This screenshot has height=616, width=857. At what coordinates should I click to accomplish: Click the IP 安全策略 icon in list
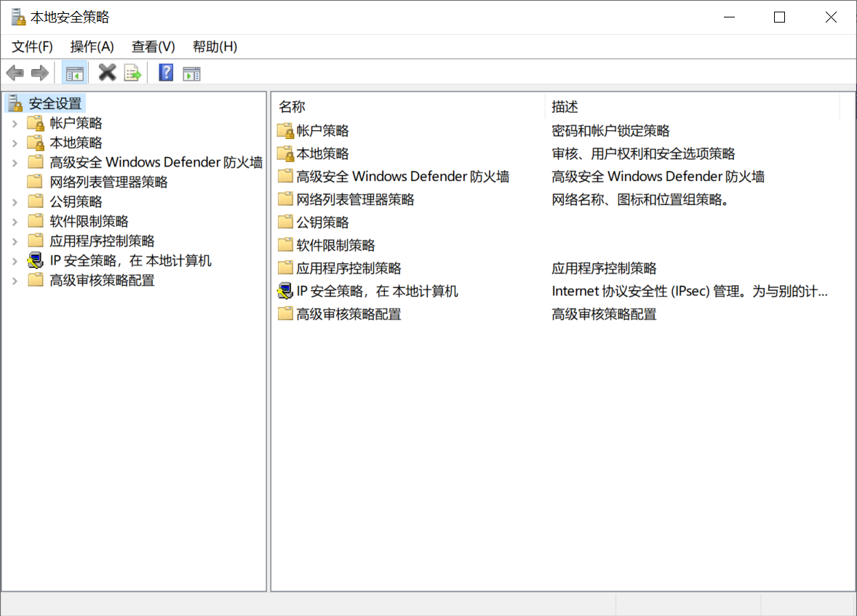click(x=286, y=292)
